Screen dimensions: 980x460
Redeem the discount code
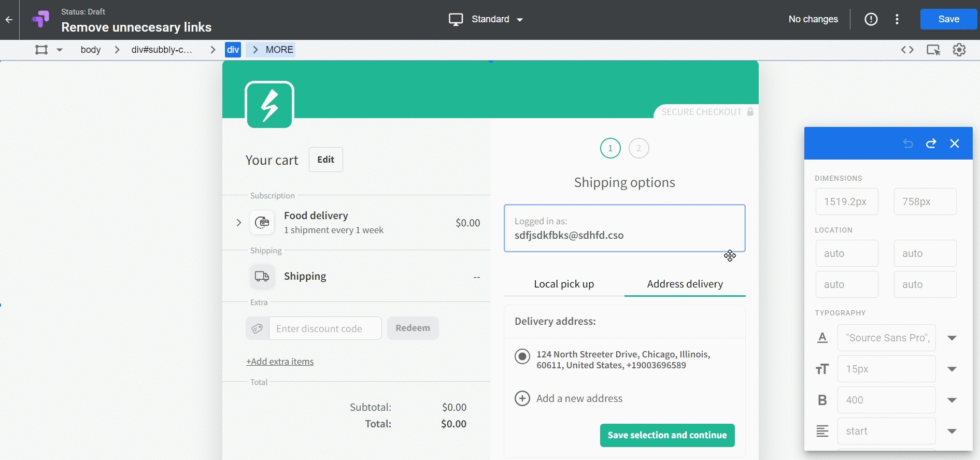coord(413,328)
